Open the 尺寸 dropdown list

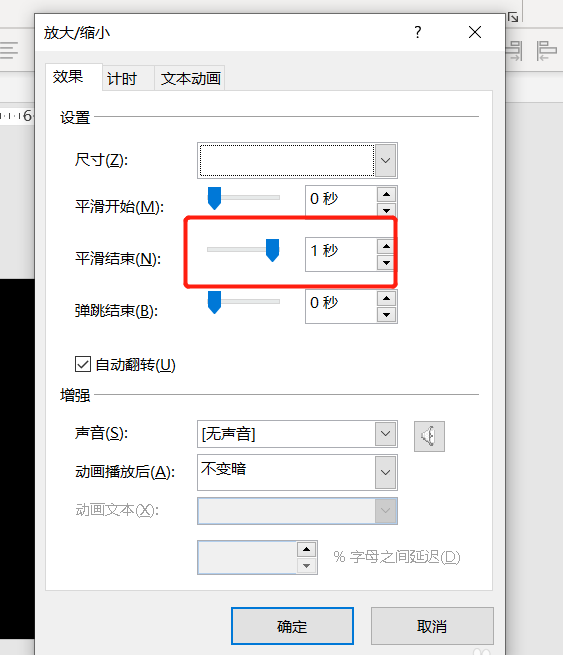(385, 160)
